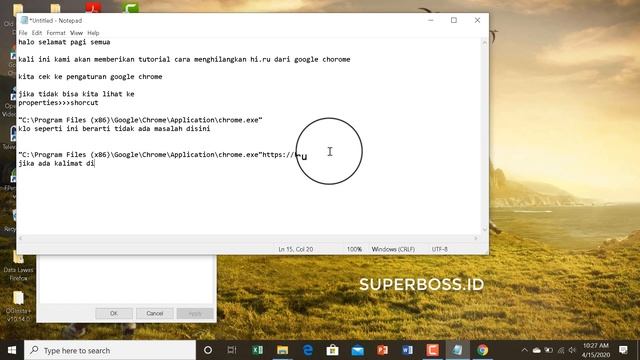This screenshot has width=640, height=360.
Task: Click the line 'jika ada kalimat di'
Action: coord(56,163)
